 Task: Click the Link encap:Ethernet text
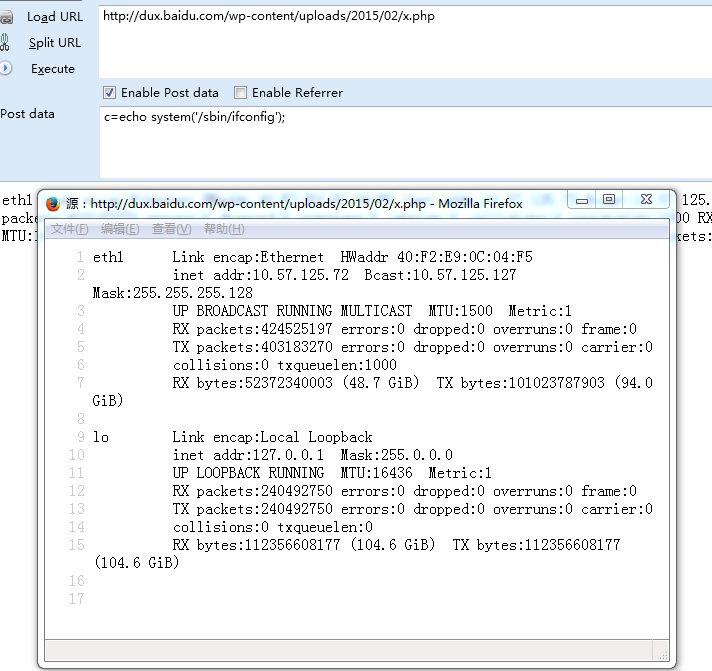click(x=248, y=257)
